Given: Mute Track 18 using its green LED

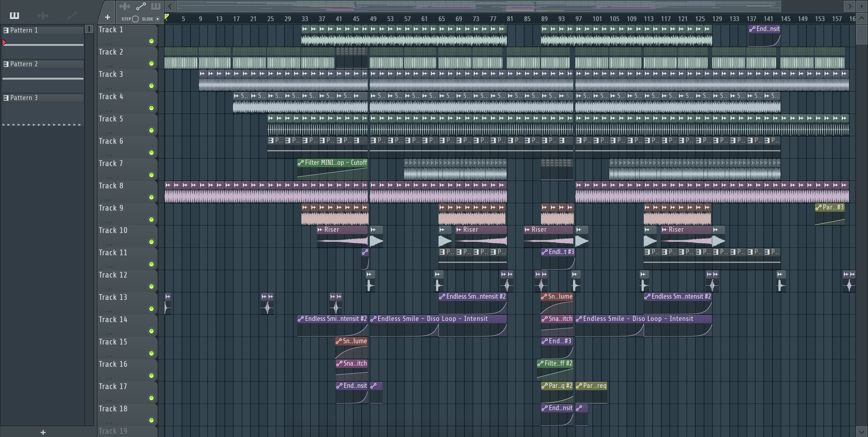Looking at the screenshot, I should pos(151,420).
